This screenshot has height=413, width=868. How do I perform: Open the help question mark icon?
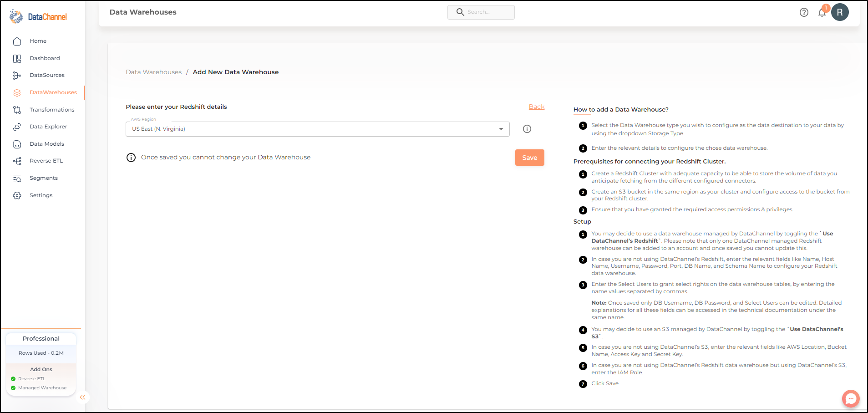804,12
